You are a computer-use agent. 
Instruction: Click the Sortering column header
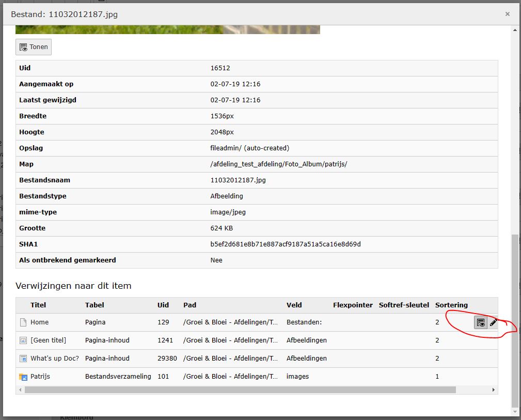tap(451, 305)
